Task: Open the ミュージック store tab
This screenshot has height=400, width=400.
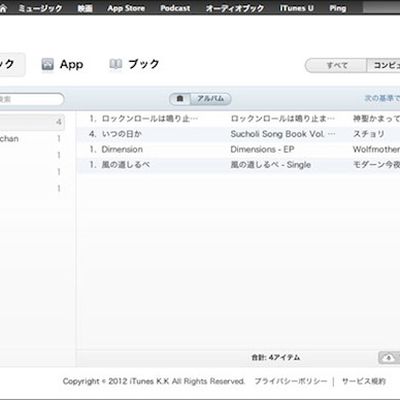Action: coord(40,8)
